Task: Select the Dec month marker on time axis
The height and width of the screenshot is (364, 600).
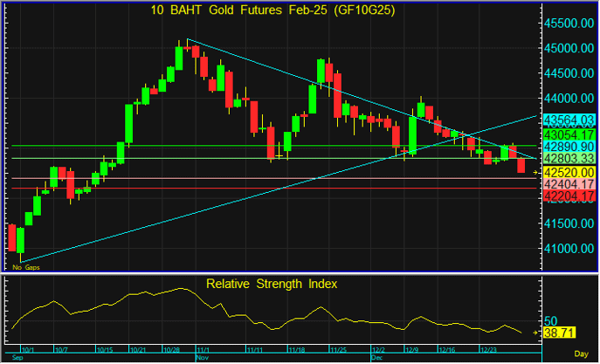Action: 375,358
